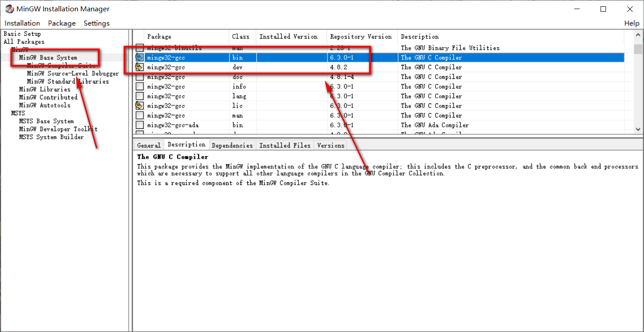644x332 pixels.
Task: Click the marked-for-install icon on mingw32-gcc lic row
Action: coord(139,106)
